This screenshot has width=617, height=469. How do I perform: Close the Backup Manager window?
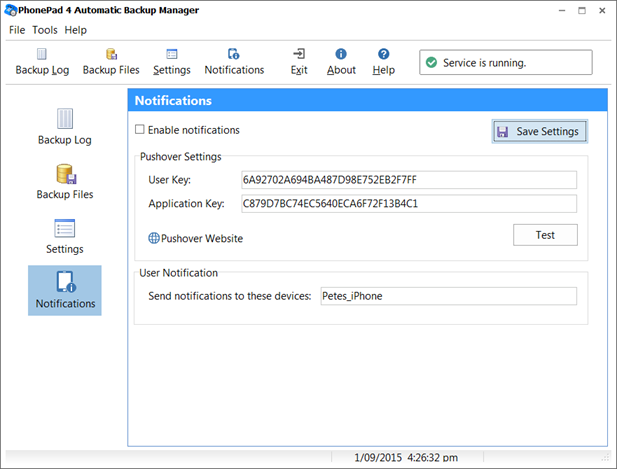coord(602,11)
